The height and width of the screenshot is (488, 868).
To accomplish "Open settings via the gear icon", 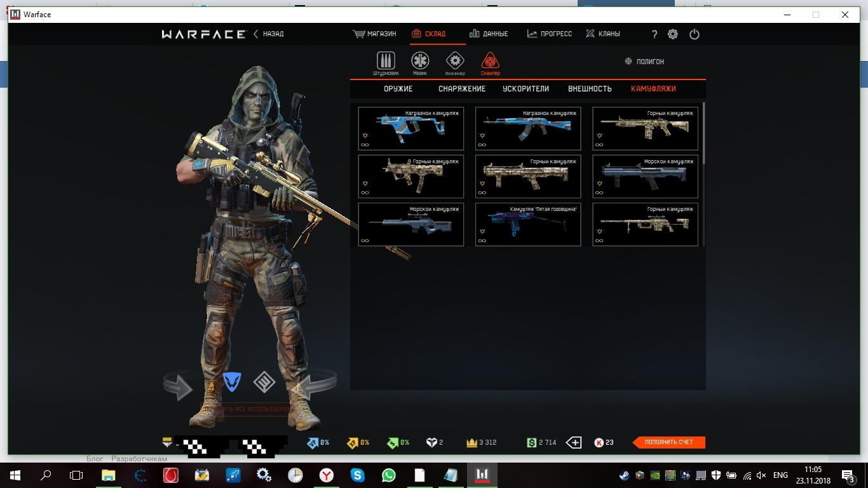I will (673, 34).
